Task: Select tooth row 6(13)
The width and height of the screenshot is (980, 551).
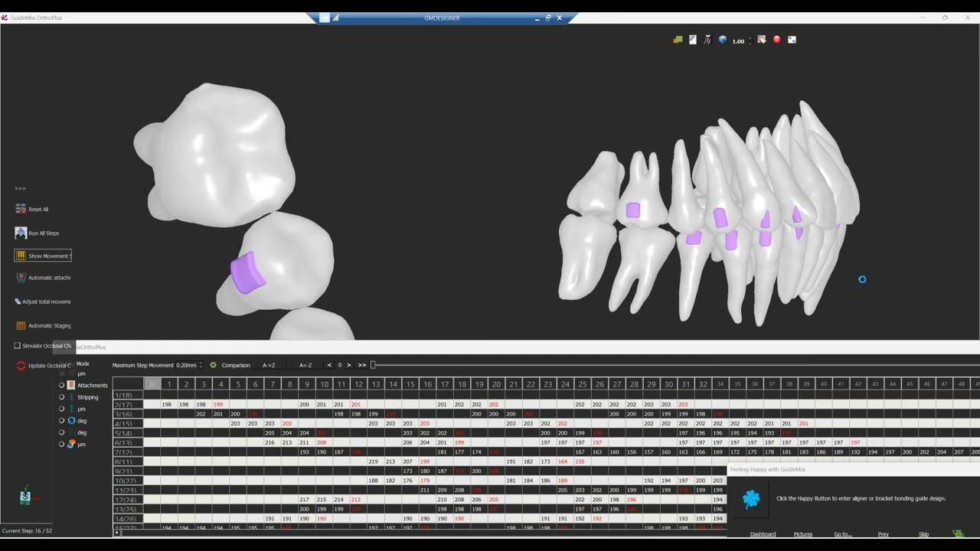Action: 127,442
